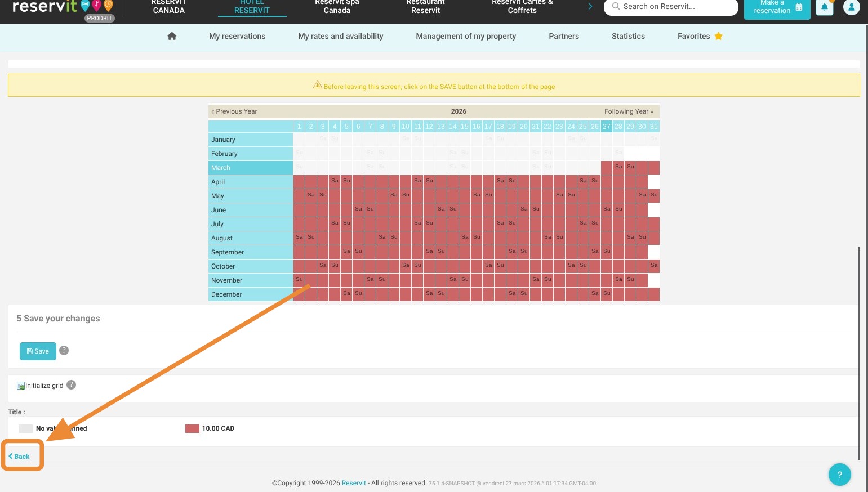This screenshot has height=492, width=868.
Task: Click the calendar icon on Make a reservation
Action: pos(799,7)
